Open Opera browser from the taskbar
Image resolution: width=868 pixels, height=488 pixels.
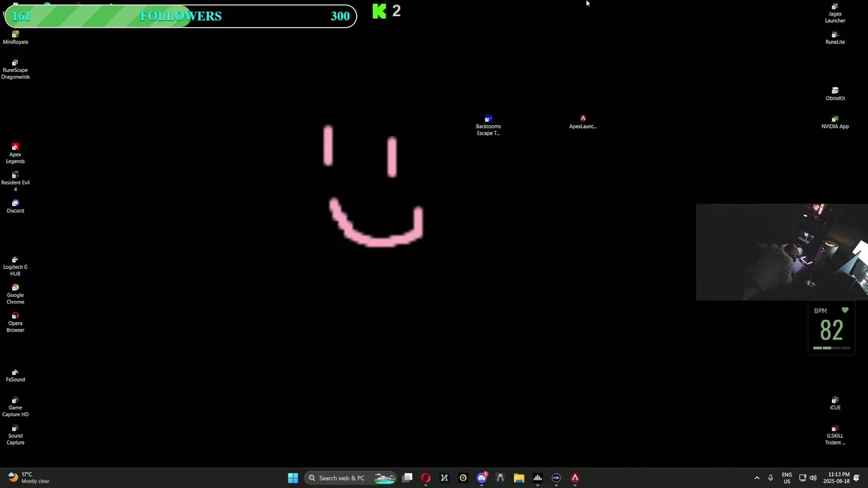tap(426, 478)
